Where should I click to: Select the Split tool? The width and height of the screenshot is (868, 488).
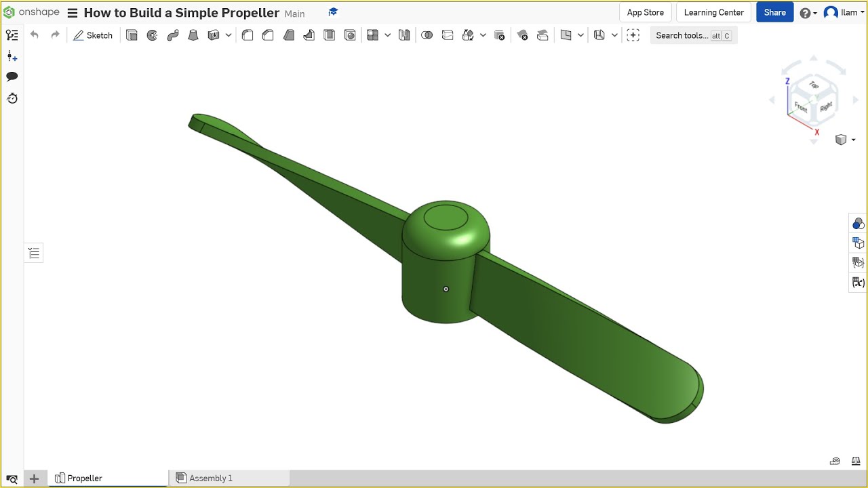pyautogui.click(x=448, y=35)
